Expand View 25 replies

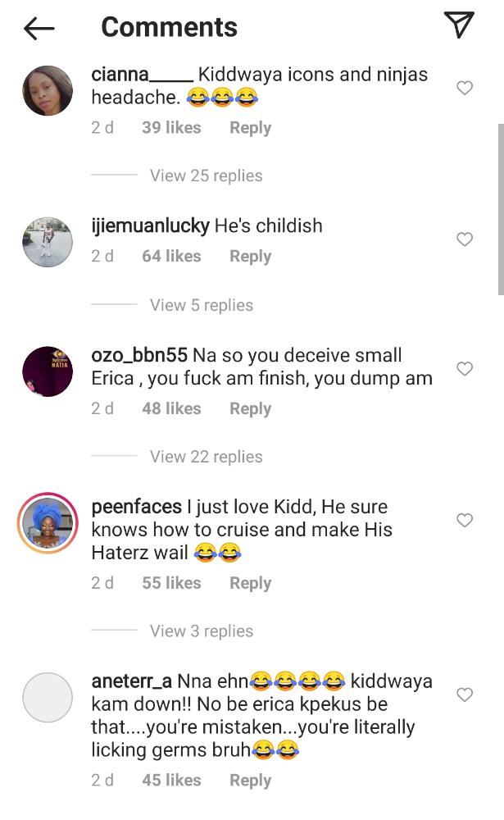[x=206, y=175]
